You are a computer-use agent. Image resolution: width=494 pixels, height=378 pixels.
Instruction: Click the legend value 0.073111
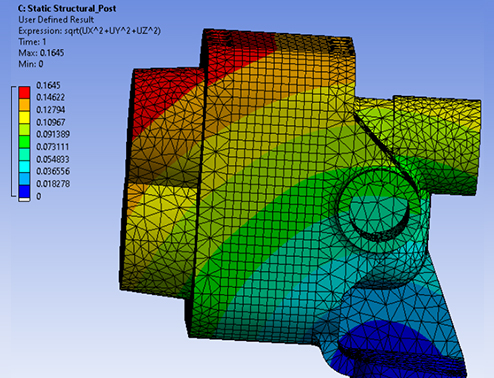(x=53, y=147)
